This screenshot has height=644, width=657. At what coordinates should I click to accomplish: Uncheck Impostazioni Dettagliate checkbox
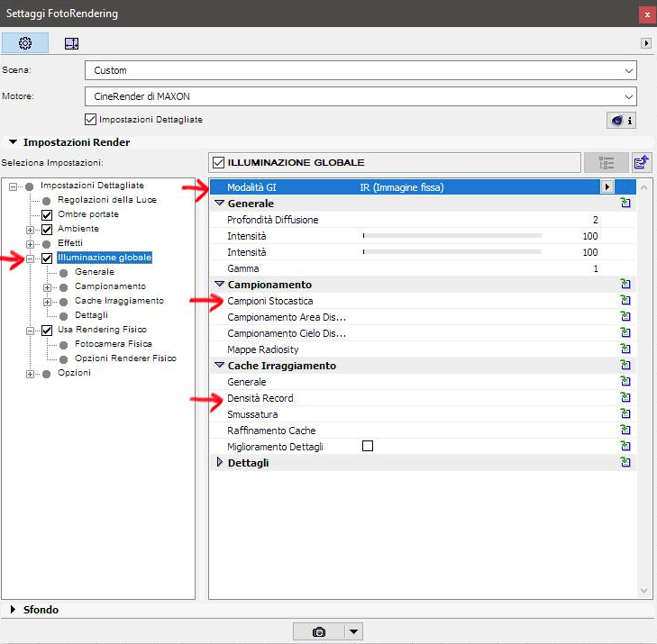tap(90, 119)
